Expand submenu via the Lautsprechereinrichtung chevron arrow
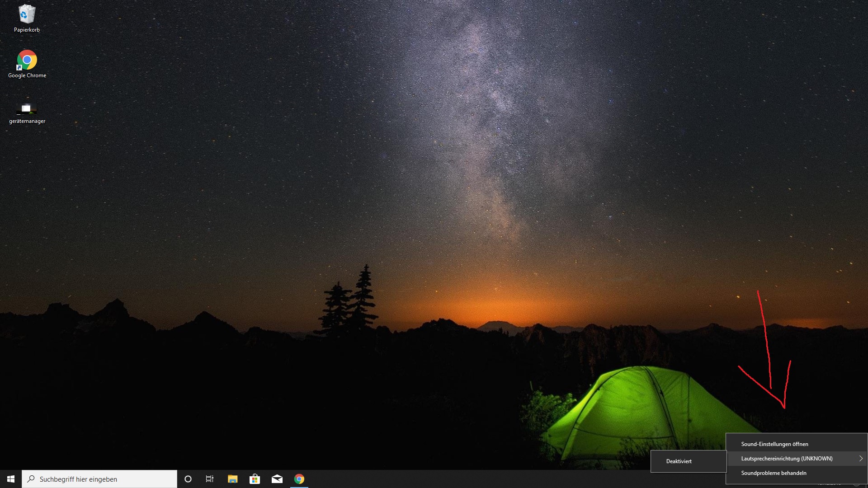This screenshot has height=488, width=868. pos(860,459)
